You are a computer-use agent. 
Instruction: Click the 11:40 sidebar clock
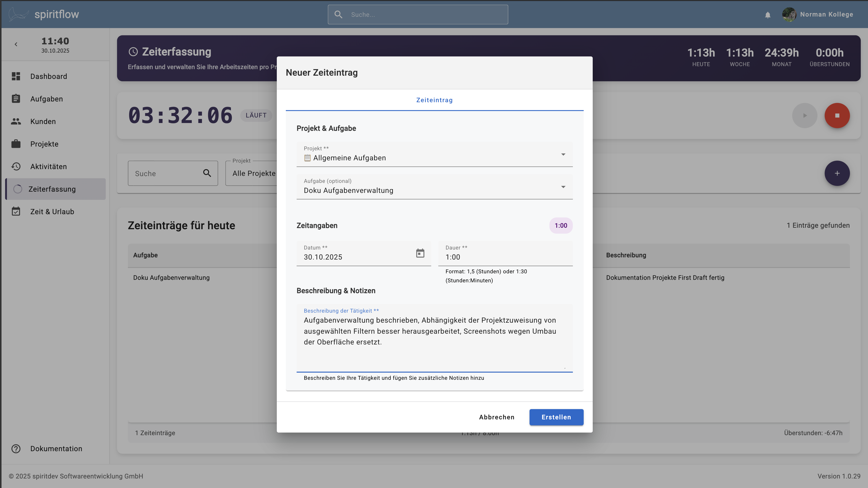tap(55, 41)
